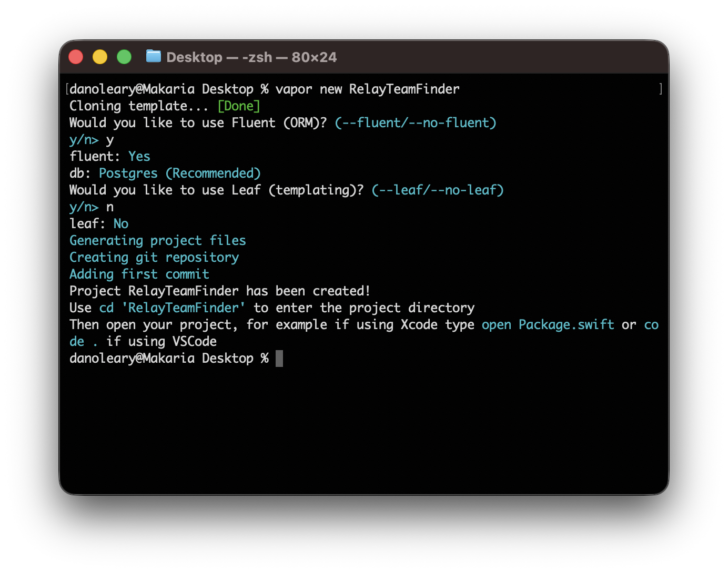Click the 'y' answer after the fluent prompt

109,139
